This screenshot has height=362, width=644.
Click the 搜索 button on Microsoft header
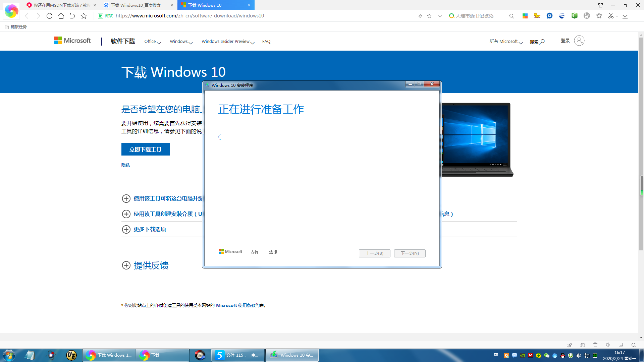tap(537, 42)
